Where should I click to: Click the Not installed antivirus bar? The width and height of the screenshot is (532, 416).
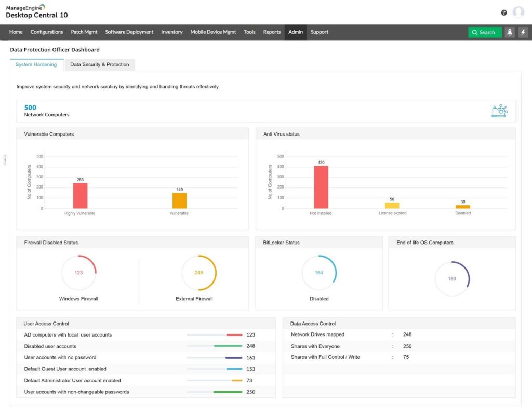321,187
